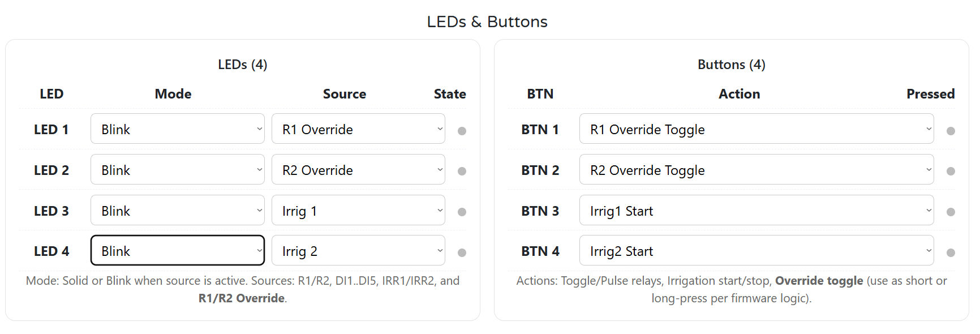Click the Pressed indicator for BTN 1
This screenshot has width=980, height=334.
(x=951, y=131)
